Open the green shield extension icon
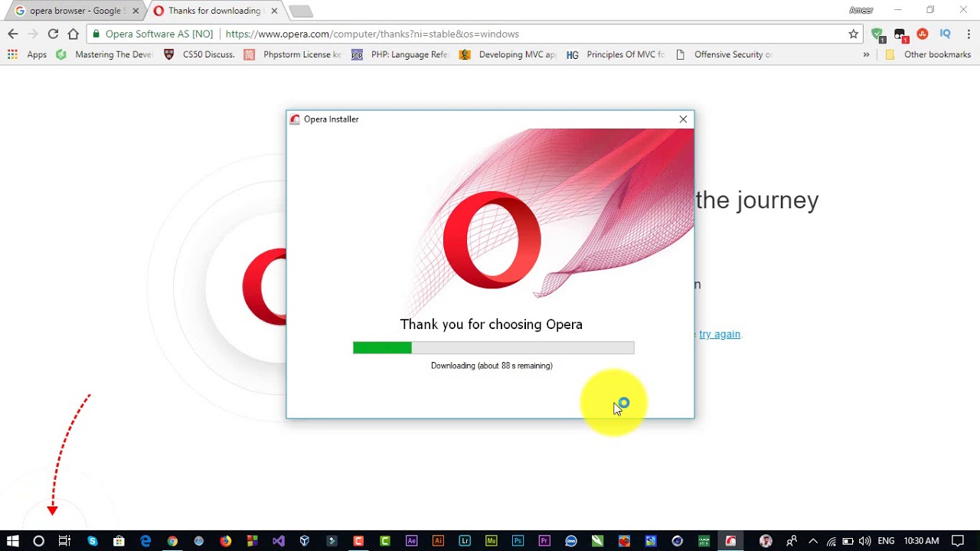Screen dimensions: 980x551 pos(877,34)
